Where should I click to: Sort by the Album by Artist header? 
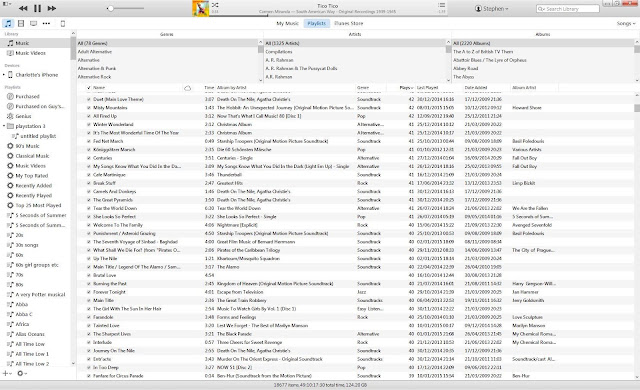pos(286,88)
